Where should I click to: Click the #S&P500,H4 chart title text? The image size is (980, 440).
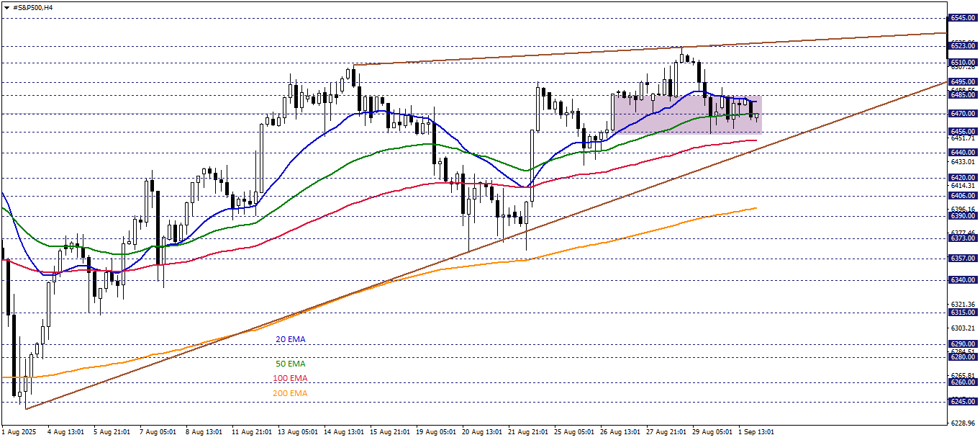(33, 7)
